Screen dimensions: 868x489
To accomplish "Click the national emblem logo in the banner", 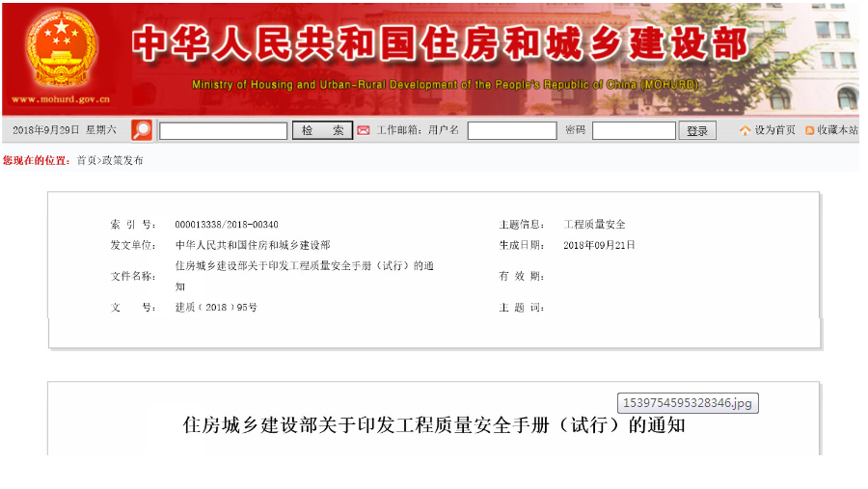I will [x=61, y=48].
